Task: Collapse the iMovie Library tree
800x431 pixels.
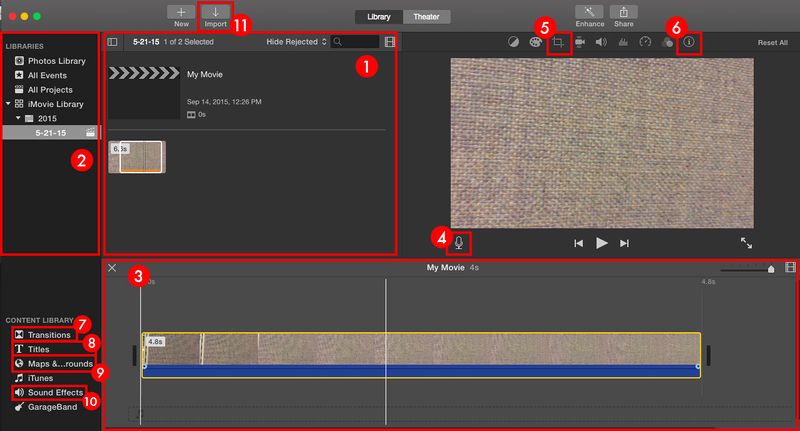Action: 8,104
